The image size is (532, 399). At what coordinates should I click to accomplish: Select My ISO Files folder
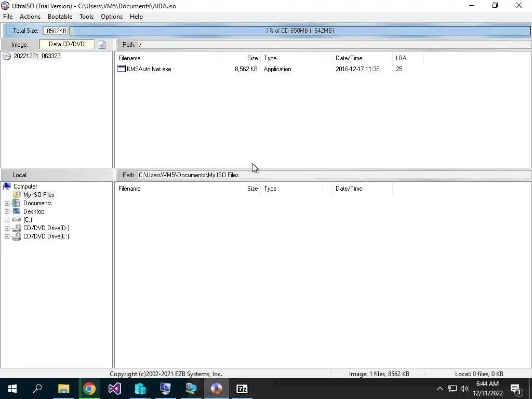(x=38, y=195)
